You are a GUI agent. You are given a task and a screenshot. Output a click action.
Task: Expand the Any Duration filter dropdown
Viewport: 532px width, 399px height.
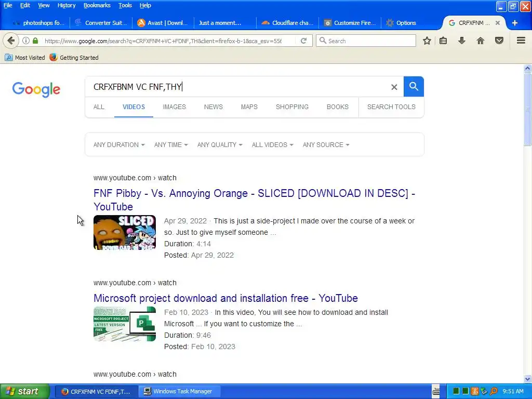pyautogui.click(x=119, y=145)
